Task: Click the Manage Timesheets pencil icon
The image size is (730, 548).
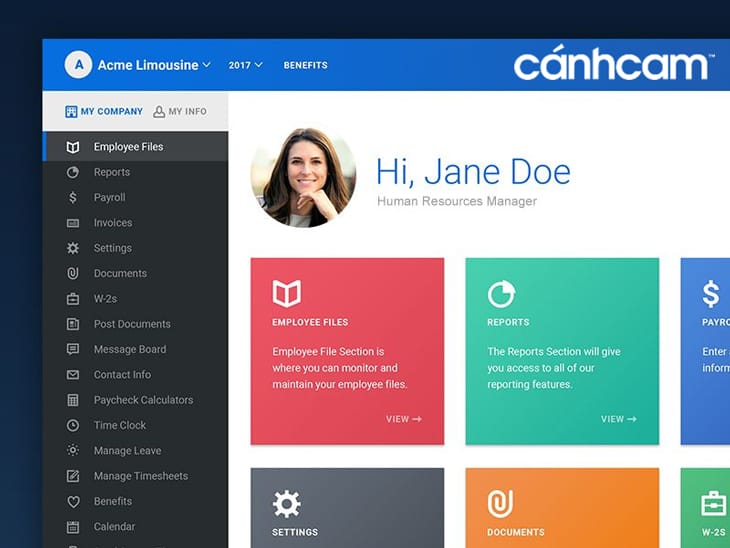Action: point(73,476)
